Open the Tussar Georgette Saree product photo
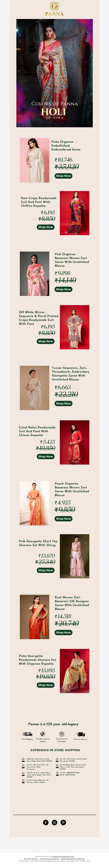 click(x=35, y=388)
